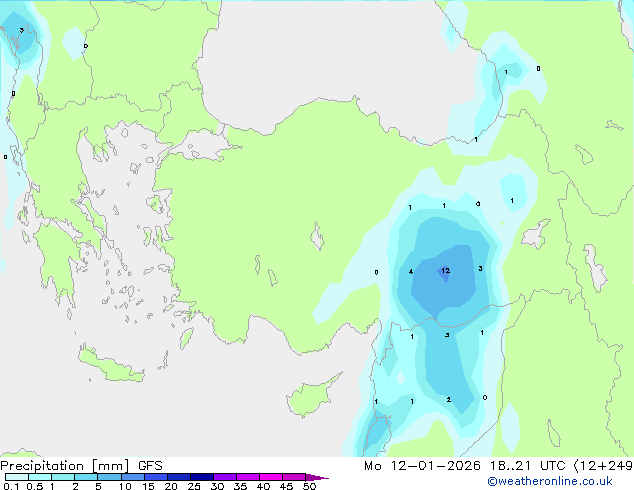
Task: Pick the 15–20 mm legend color swatch
Action: (156, 477)
